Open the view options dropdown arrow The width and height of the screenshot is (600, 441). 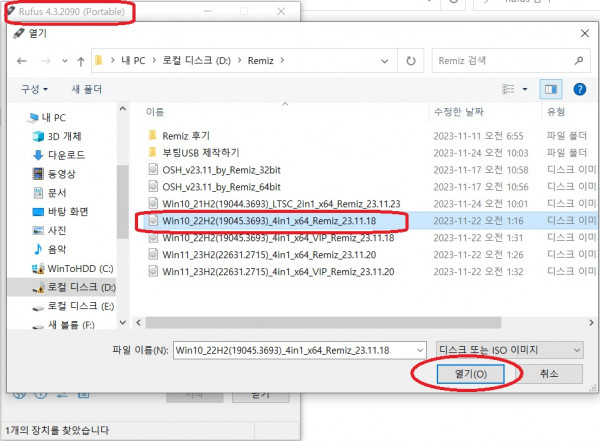pyautogui.click(x=525, y=89)
